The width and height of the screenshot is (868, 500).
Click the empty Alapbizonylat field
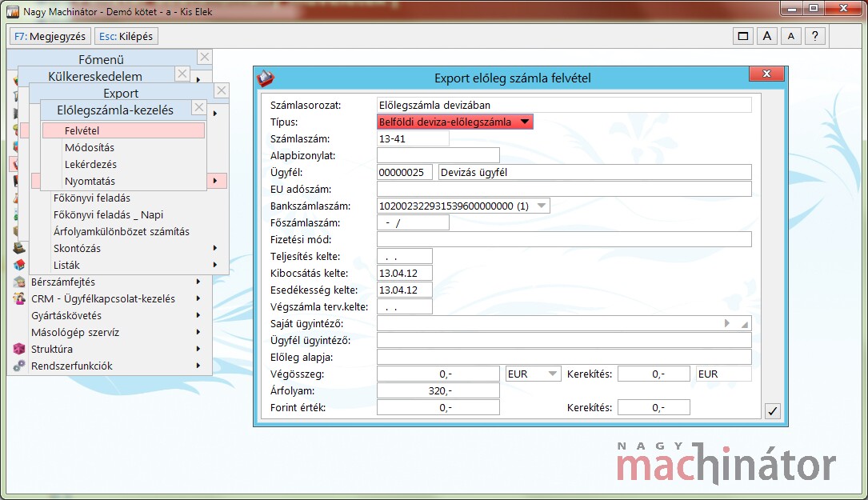click(438, 155)
